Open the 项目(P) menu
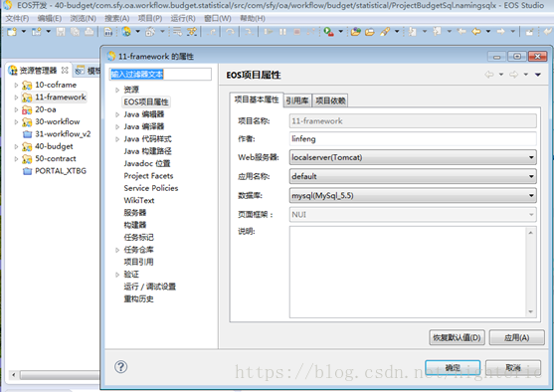554x392 pixels. pyautogui.click(x=150, y=18)
